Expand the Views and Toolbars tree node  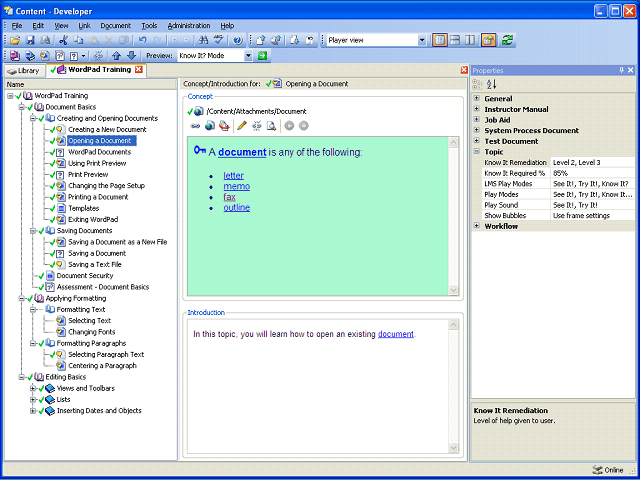[x=33, y=388]
